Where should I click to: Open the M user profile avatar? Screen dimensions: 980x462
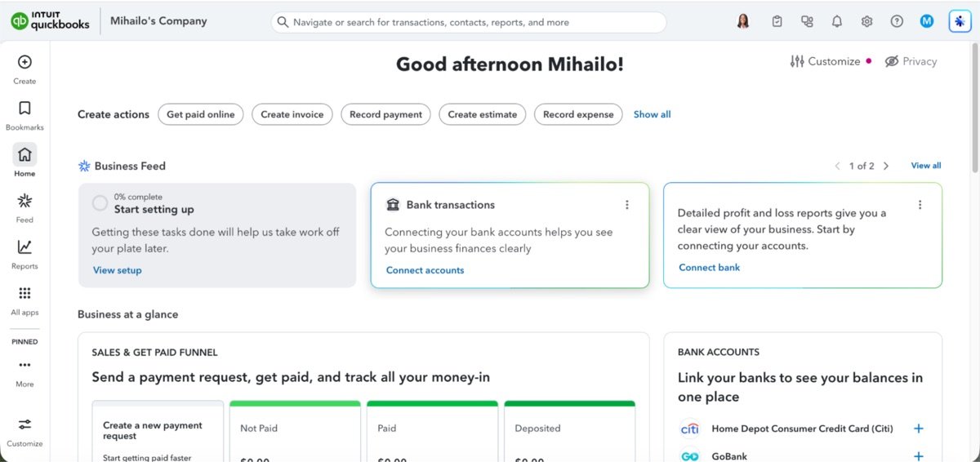click(927, 21)
